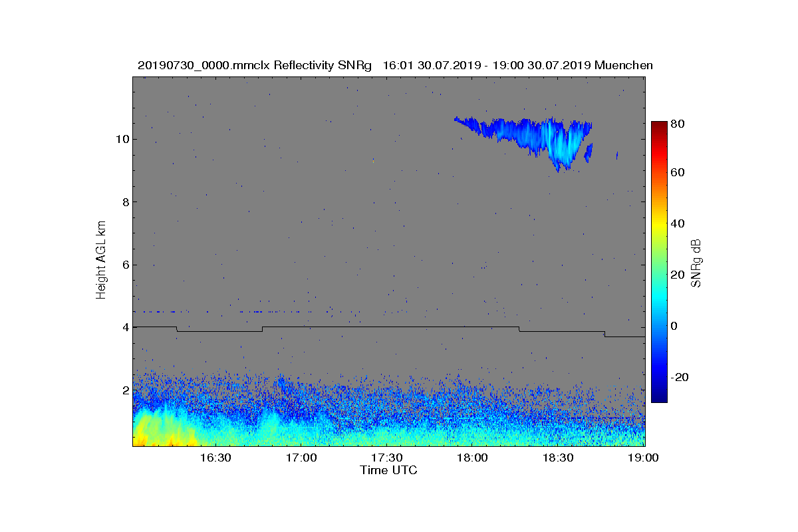Click the 'Time UTC' axis label

[388, 470]
